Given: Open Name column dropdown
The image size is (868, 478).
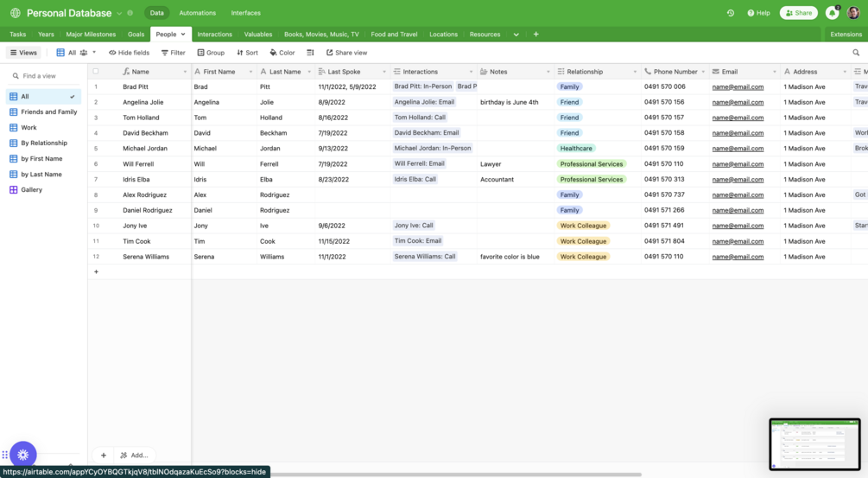Looking at the screenshot, I should pos(185,72).
